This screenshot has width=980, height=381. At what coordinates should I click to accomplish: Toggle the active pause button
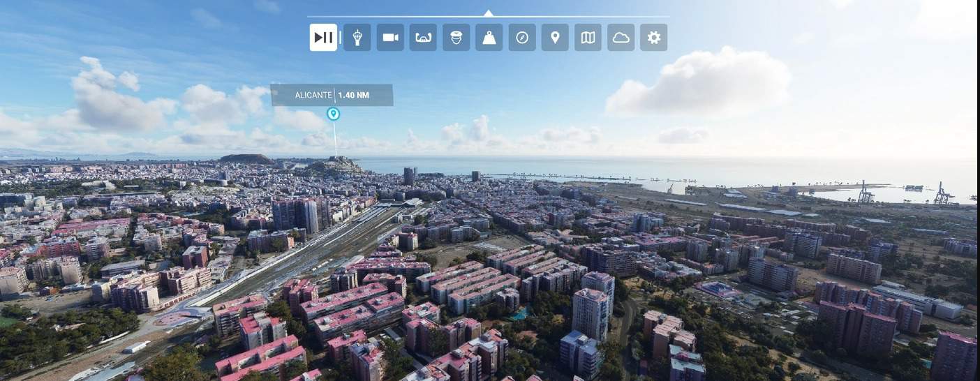tap(323, 38)
